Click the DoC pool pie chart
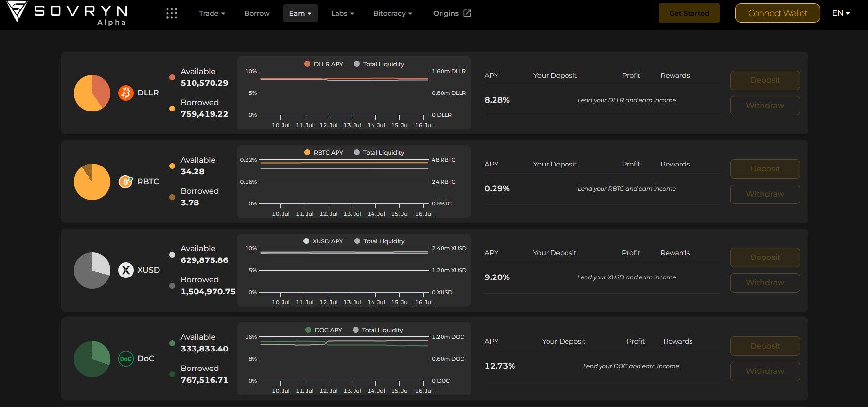Image resolution: width=868 pixels, height=407 pixels. (x=92, y=359)
